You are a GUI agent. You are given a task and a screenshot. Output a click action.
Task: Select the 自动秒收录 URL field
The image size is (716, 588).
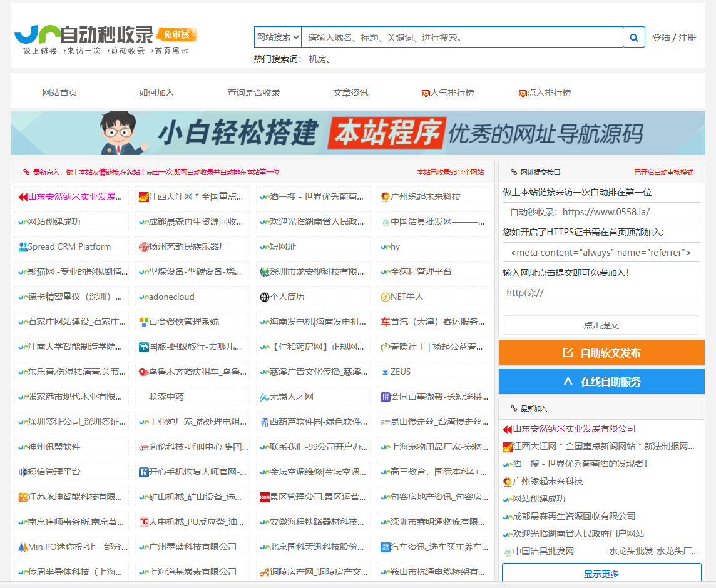coord(601,212)
